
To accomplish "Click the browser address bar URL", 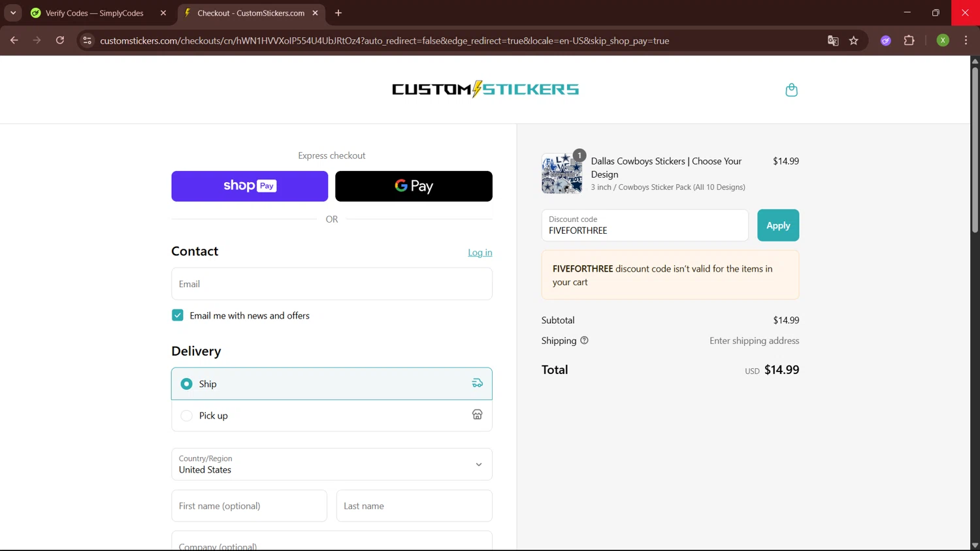I will coord(384,40).
